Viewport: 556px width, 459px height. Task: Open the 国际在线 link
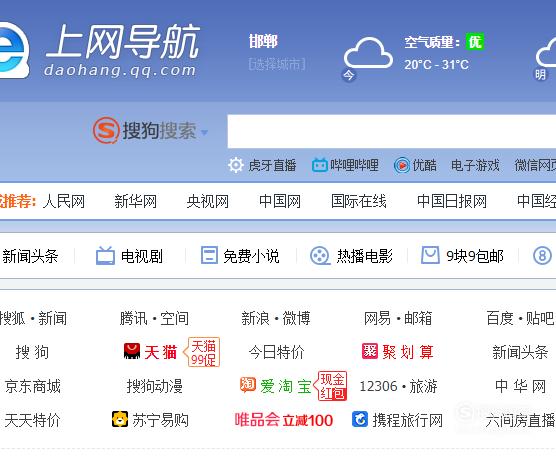click(x=359, y=201)
